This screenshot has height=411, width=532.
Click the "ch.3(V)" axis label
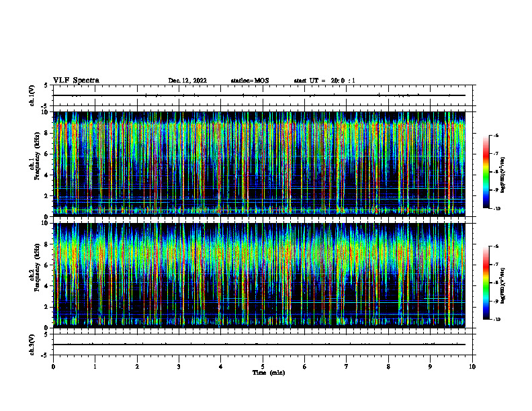click(32, 345)
